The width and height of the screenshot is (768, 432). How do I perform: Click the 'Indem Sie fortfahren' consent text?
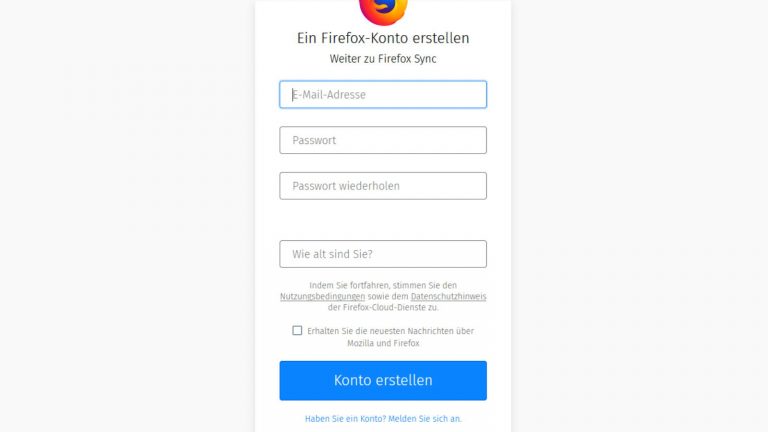coord(383,286)
